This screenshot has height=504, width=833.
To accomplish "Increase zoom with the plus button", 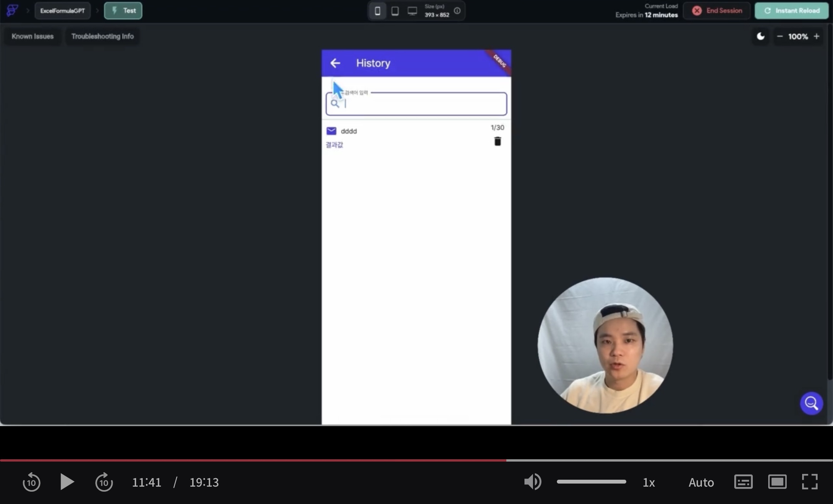I will (816, 36).
